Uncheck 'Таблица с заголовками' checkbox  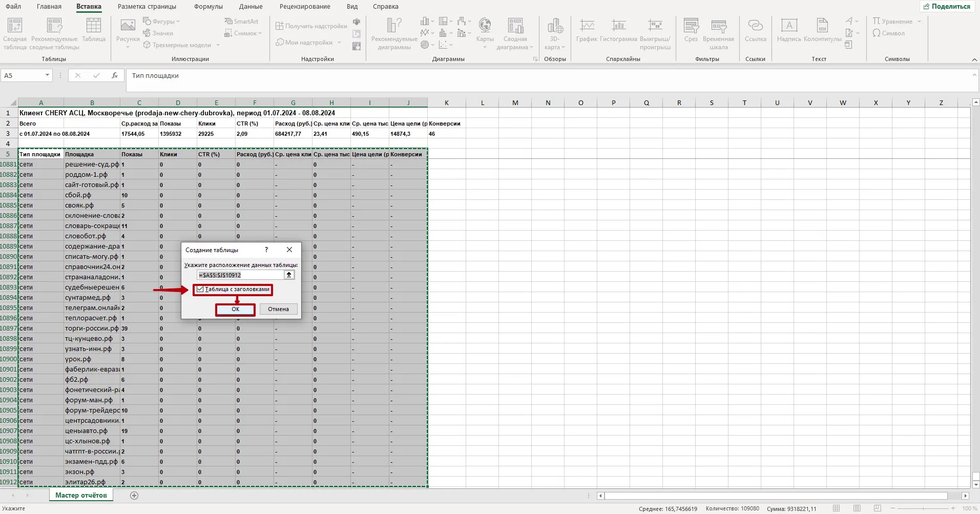[200, 290]
